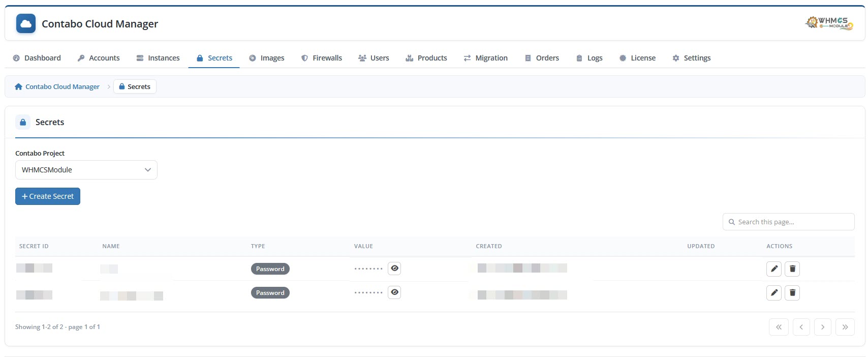Edit the second secret with pencil icon
This screenshot has height=357, width=868.
pyautogui.click(x=774, y=292)
